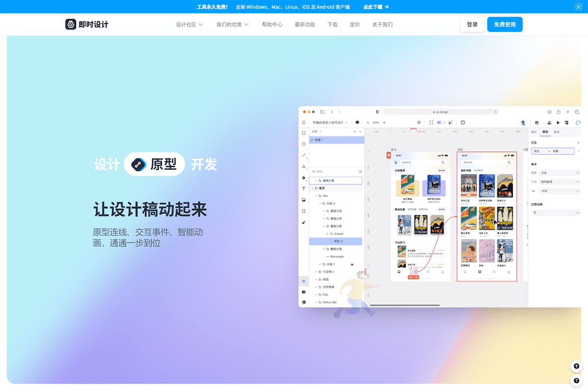Click the prototype play icon
The height and width of the screenshot is (392, 588).
pos(558,123)
